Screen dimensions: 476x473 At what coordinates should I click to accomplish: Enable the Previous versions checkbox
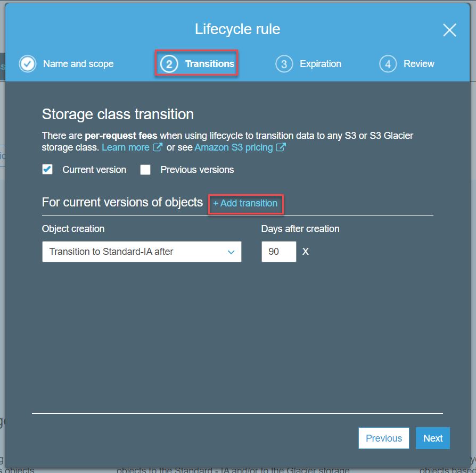coord(145,170)
